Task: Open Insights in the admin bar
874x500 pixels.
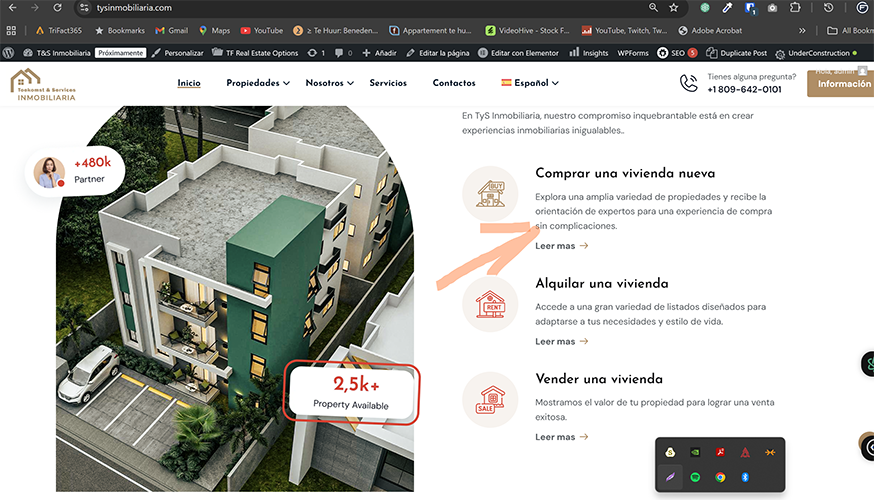Action: 589,53
